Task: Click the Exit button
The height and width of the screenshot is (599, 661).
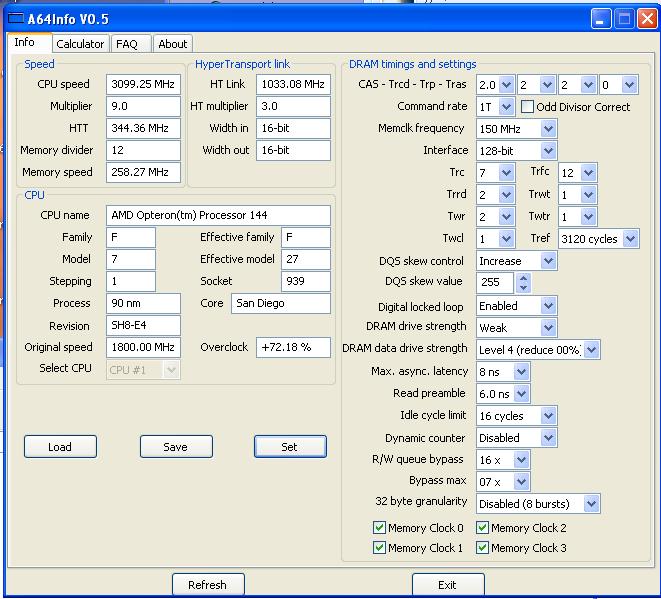Action: (448, 585)
